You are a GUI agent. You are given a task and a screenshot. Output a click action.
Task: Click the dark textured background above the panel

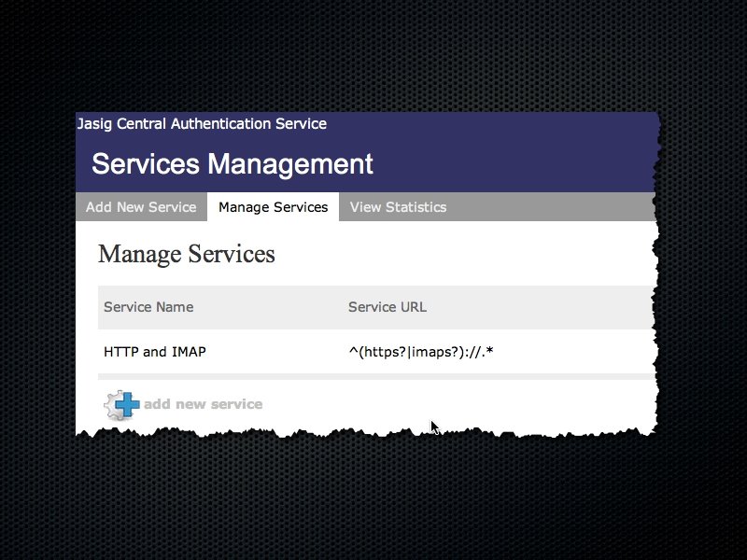click(373, 56)
